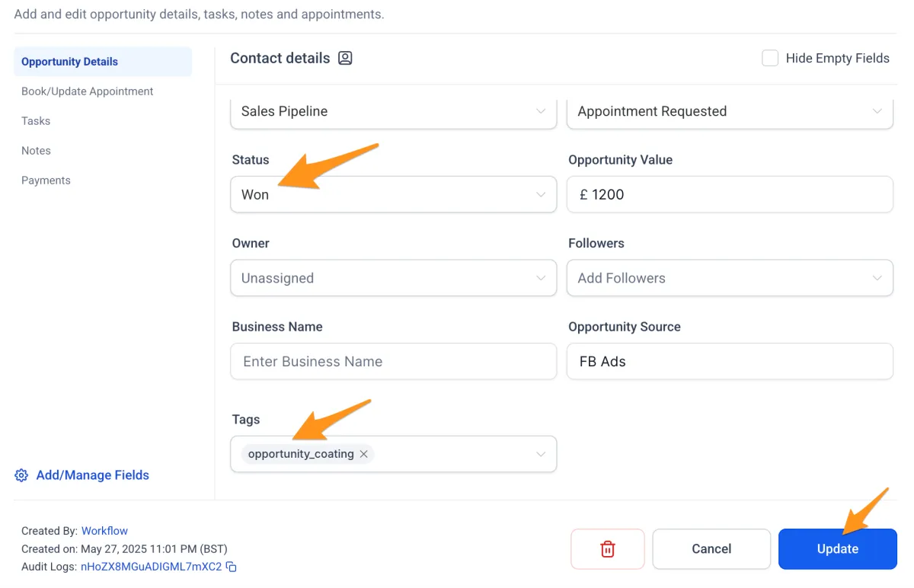The image size is (914, 588).
Task: Click the gear icon for Add/Manage Fields
Action: coord(21,475)
